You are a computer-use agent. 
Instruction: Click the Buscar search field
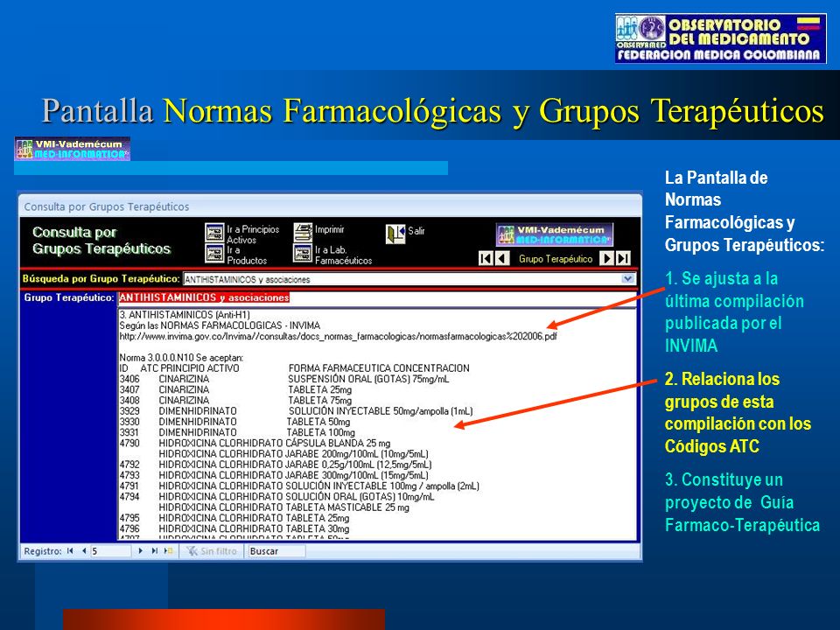click(276, 551)
